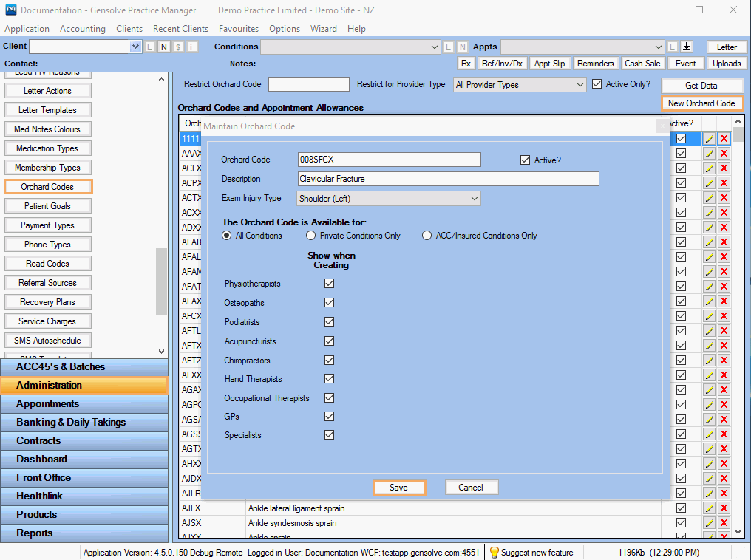Click into the Description text field
Viewport: 751px width, 560px height.
tap(448, 179)
